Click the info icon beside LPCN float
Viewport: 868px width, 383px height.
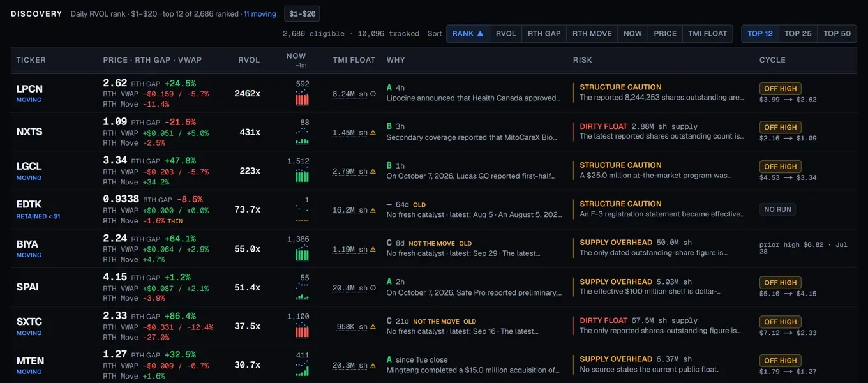[373, 94]
